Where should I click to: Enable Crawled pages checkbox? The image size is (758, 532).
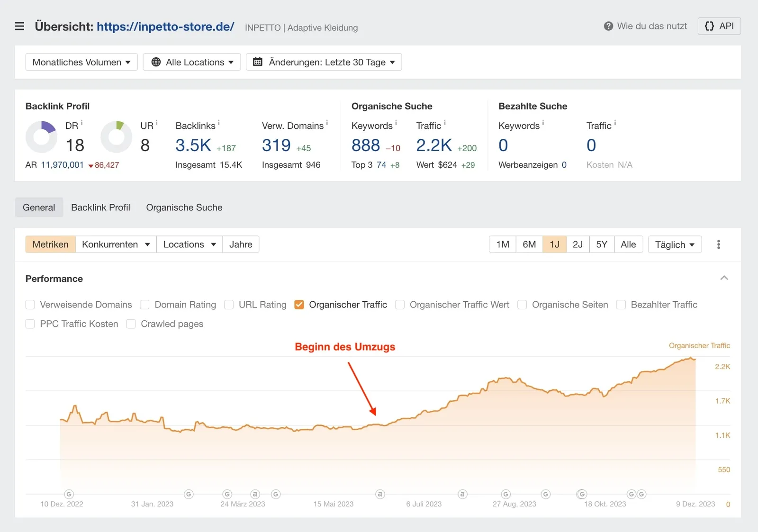pyautogui.click(x=131, y=324)
